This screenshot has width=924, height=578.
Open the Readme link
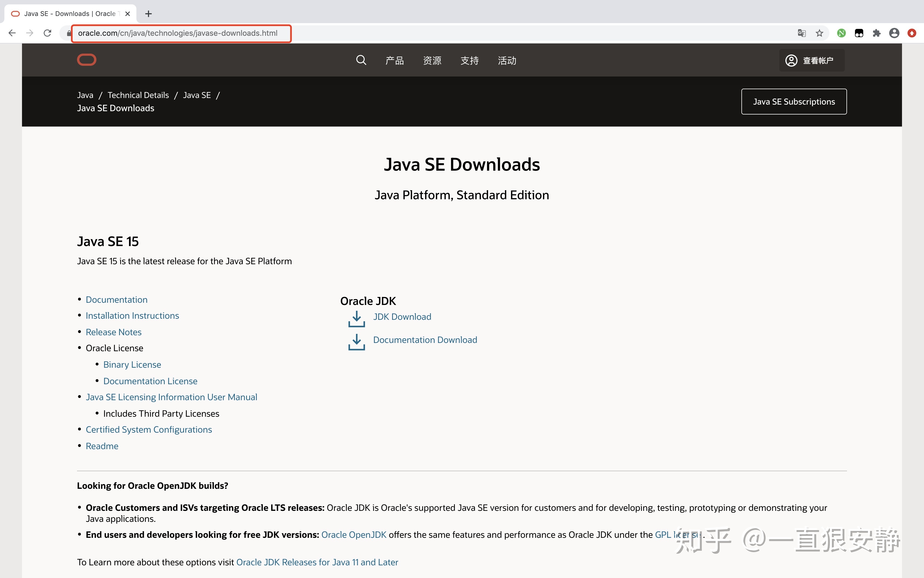[102, 446]
